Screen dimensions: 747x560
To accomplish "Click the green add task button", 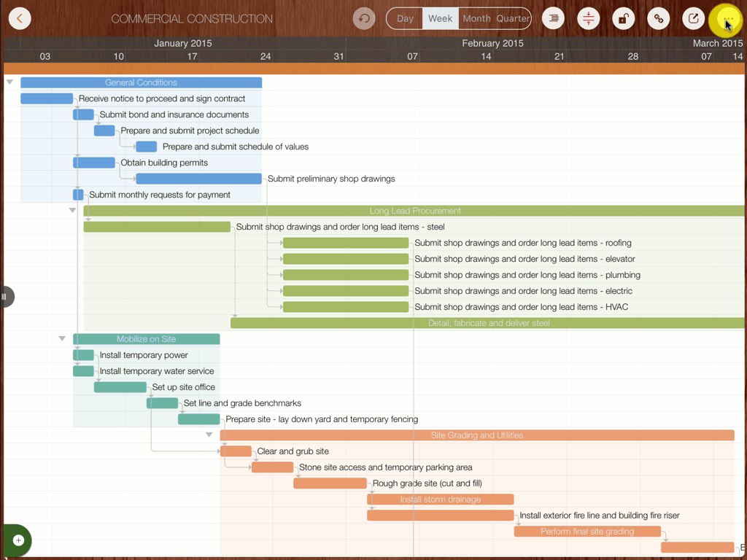I will 18,540.
